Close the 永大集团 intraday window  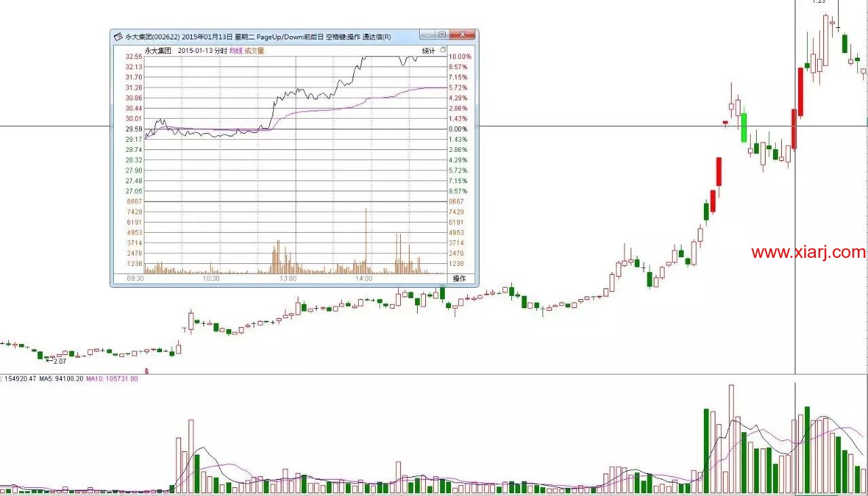tap(463, 34)
